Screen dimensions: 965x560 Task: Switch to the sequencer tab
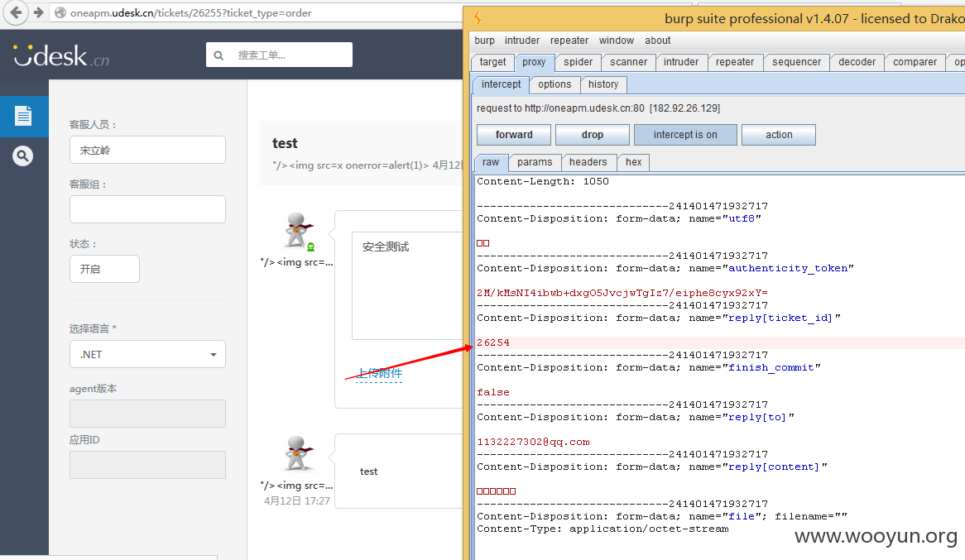click(x=796, y=62)
